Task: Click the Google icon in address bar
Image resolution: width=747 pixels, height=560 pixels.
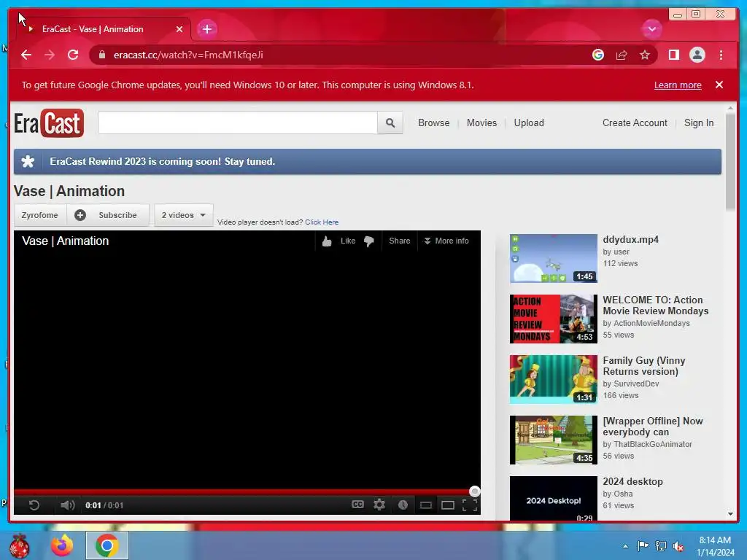Action: click(x=598, y=55)
